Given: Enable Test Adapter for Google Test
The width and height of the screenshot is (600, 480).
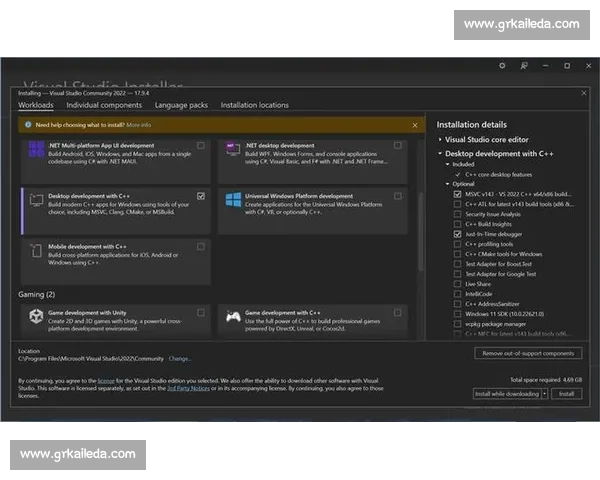Looking at the screenshot, I should pos(457,274).
